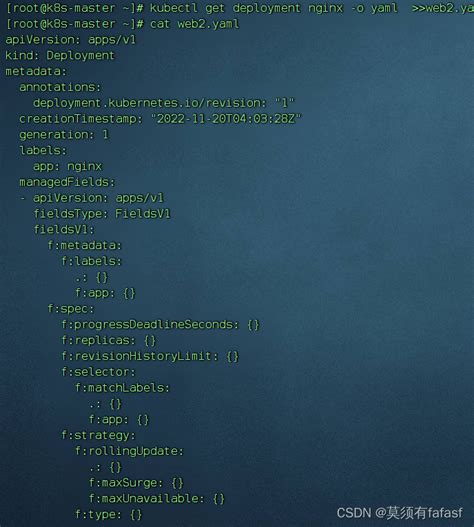The image size is (474, 527).
Task: Click the 'f:replicas: {}' line
Action: coord(108,340)
